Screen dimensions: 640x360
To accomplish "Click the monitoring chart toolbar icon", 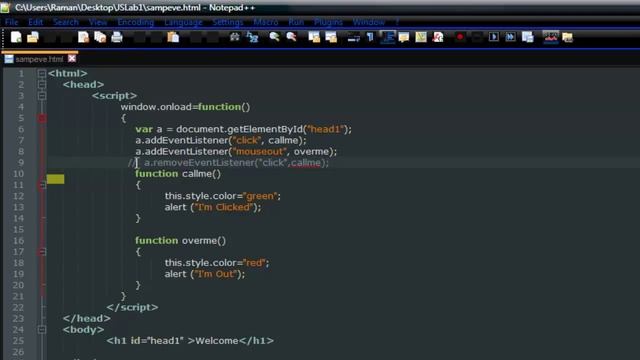I will (x=551, y=37).
